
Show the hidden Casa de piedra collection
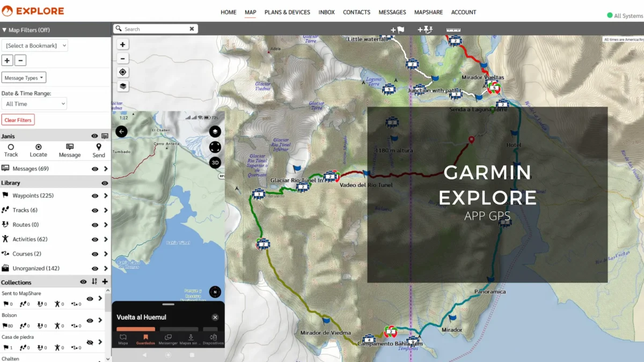coord(90,342)
